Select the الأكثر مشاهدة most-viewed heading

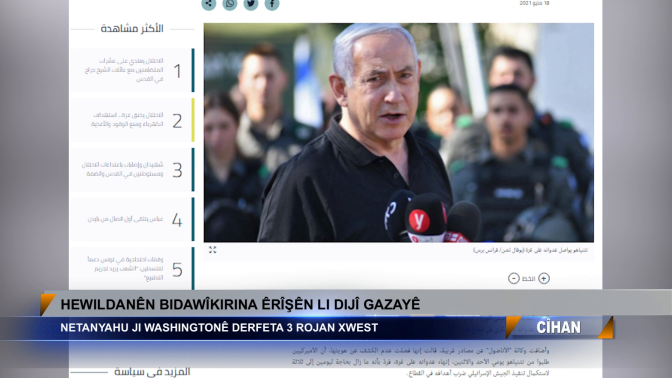132,29
